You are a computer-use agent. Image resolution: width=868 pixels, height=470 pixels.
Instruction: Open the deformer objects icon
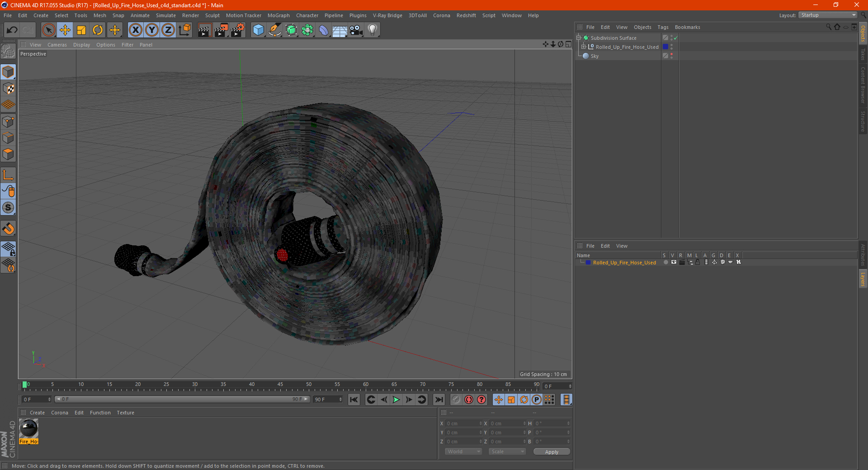coord(324,30)
